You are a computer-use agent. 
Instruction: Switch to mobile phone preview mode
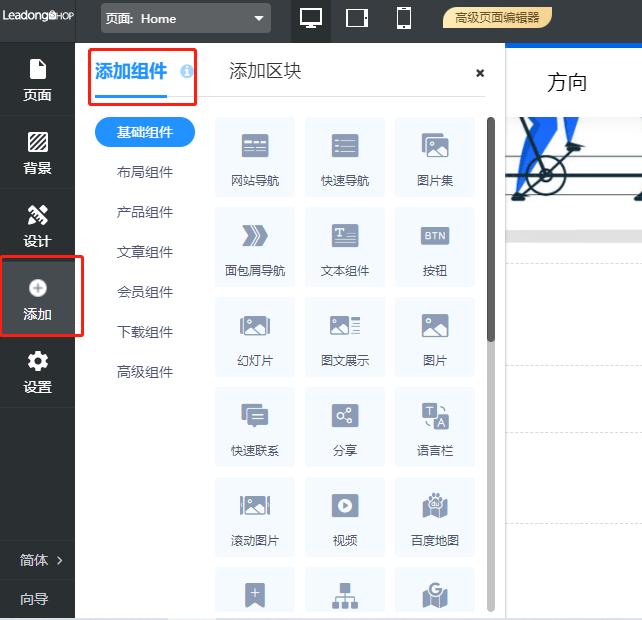point(404,18)
